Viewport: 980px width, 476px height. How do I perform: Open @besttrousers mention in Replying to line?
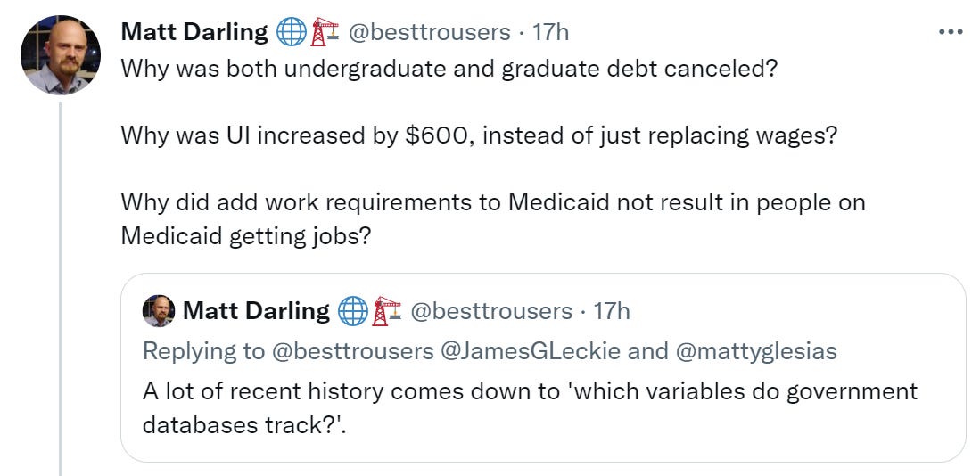click(352, 352)
